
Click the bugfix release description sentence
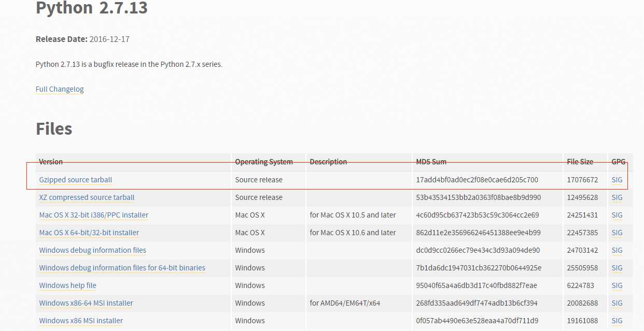pyautogui.click(x=129, y=64)
